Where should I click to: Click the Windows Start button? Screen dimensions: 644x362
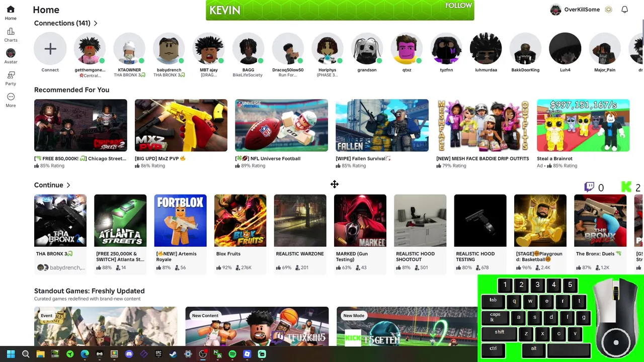point(11,354)
